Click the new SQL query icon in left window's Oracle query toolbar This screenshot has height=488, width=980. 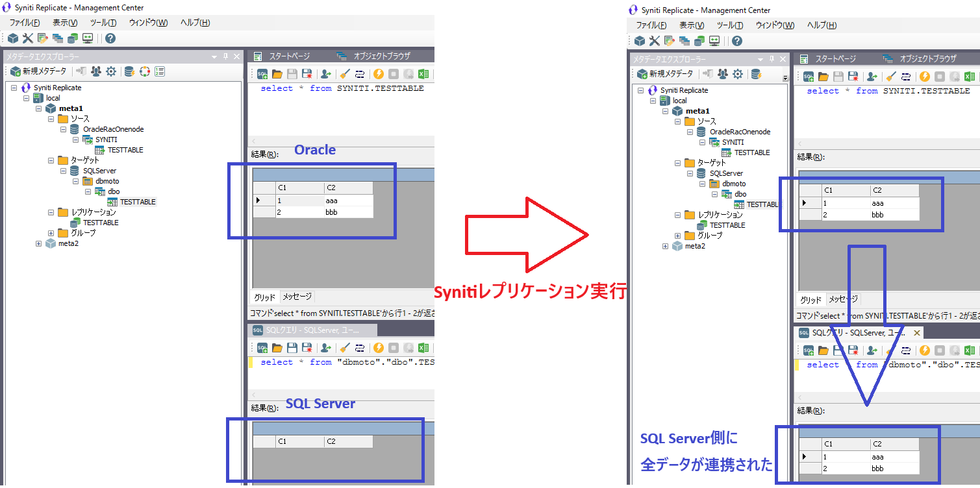tap(262, 75)
